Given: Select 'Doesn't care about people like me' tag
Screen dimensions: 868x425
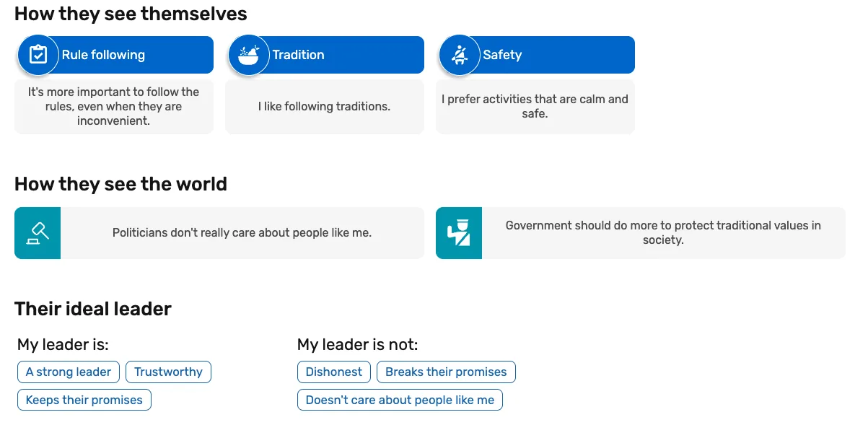Looking at the screenshot, I should click(400, 400).
